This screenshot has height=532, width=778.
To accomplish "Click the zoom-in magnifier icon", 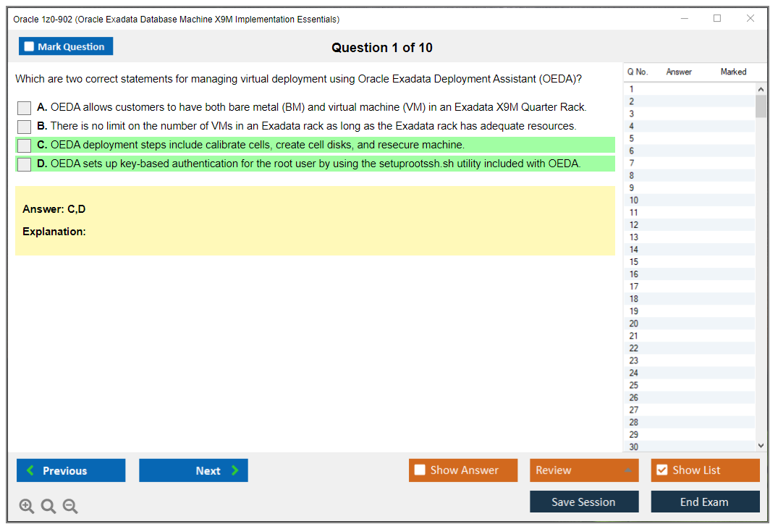I will 26,506.
